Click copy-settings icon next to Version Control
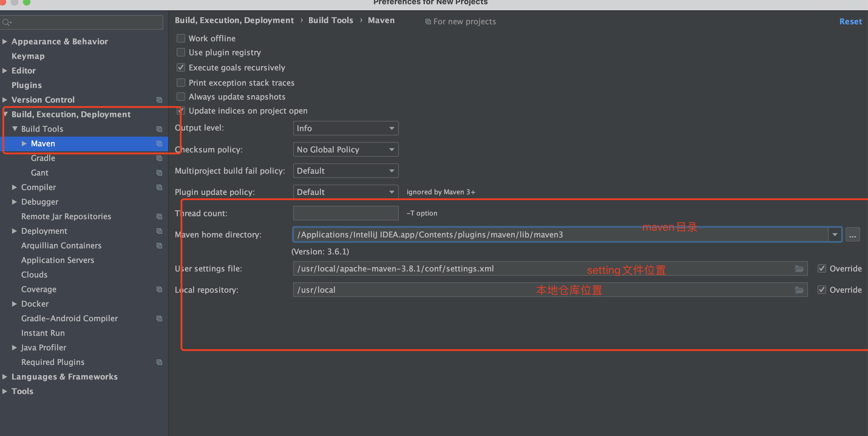This screenshot has width=868, height=436. 159,100
